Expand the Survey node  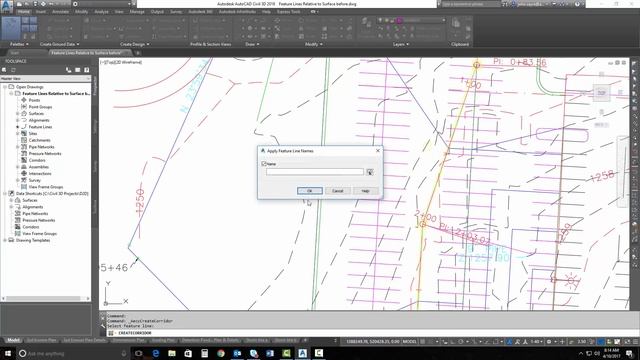[18, 180]
